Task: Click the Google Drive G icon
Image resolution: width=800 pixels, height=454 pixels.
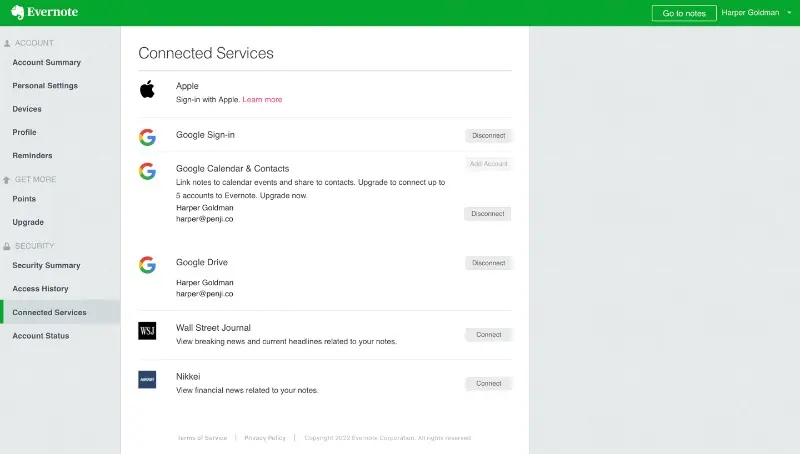Action: (x=147, y=265)
